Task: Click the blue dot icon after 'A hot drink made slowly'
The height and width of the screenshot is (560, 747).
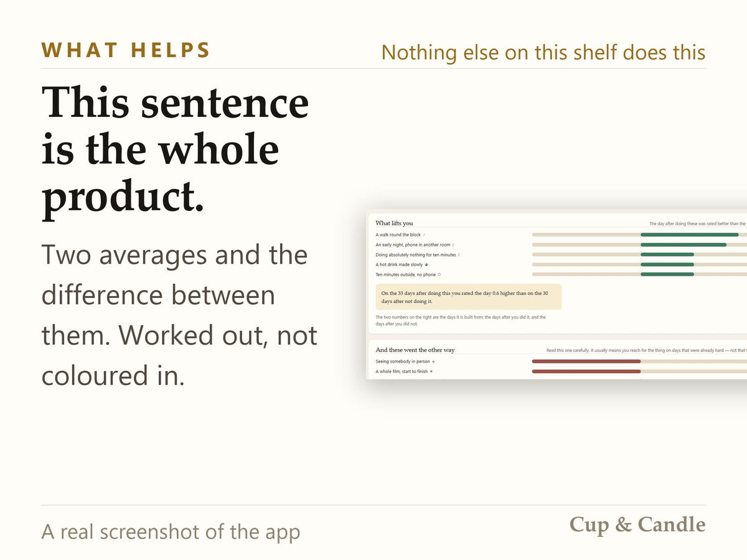Action: (426, 264)
